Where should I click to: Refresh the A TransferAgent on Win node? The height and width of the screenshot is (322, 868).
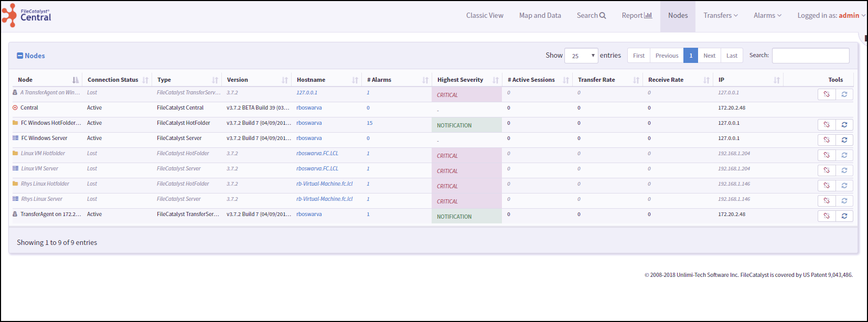coord(844,94)
